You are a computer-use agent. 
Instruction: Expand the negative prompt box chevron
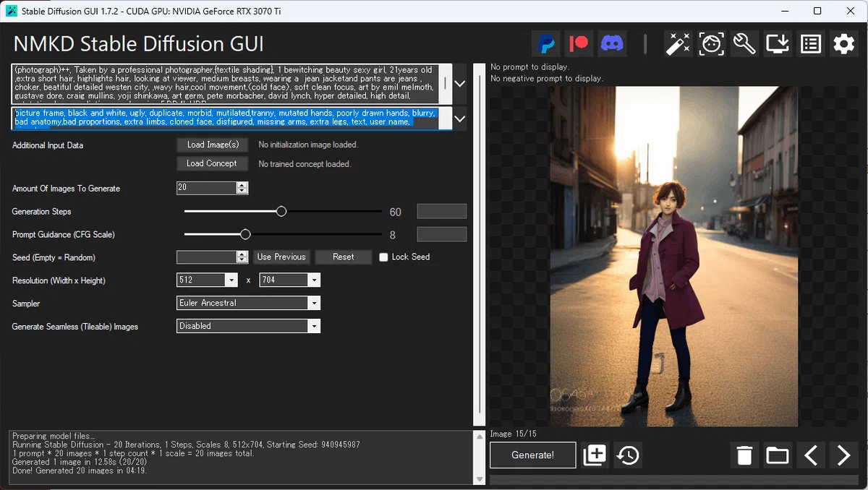click(459, 118)
